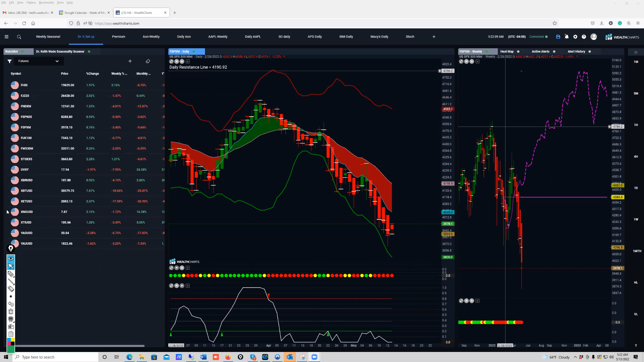
Task: Toggle link dot on Seasonality Scanner tab
Action: (89, 52)
